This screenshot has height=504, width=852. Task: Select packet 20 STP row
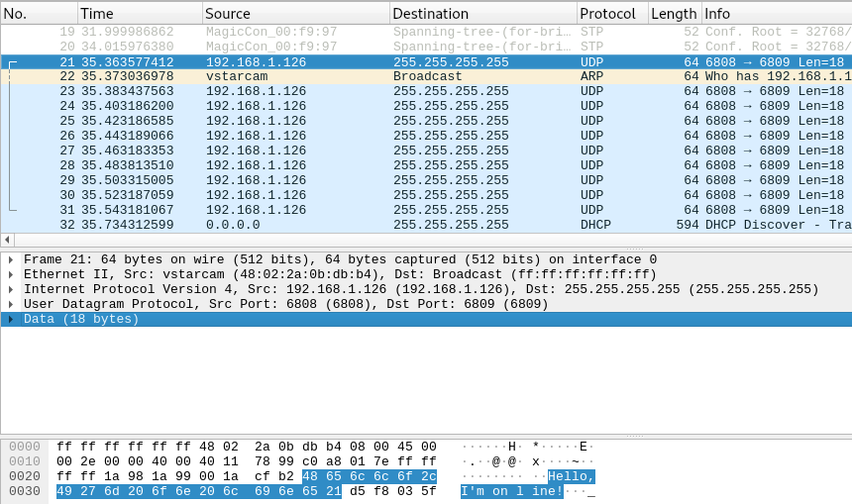click(x=426, y=47)
